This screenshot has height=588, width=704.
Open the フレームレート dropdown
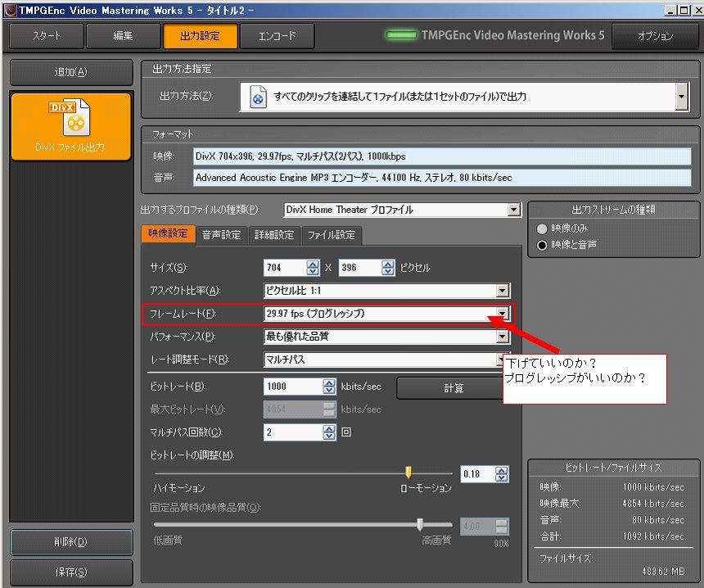click(x=503, y=313)
